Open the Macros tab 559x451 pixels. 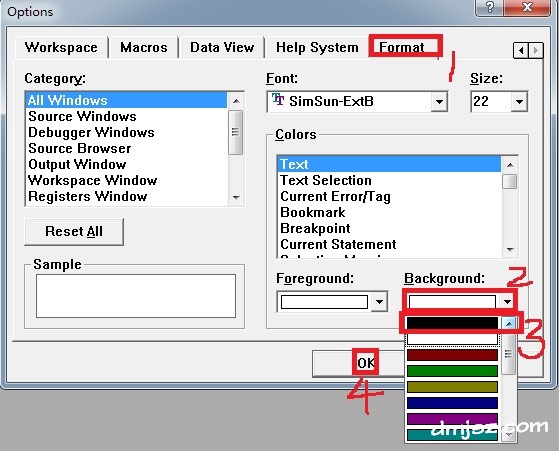tap(144, 47)
